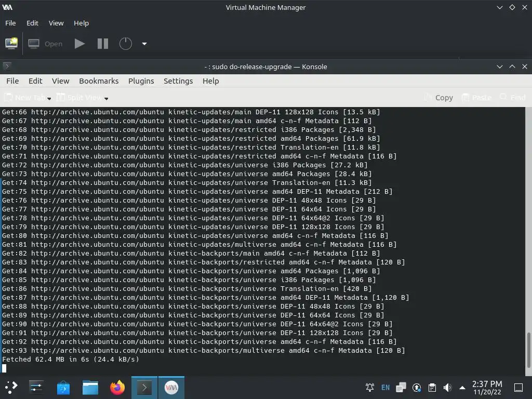Click the Virtual Machine Manager title icon
The height and width of the screenshot is (399, 532).
tap(7, 7)
